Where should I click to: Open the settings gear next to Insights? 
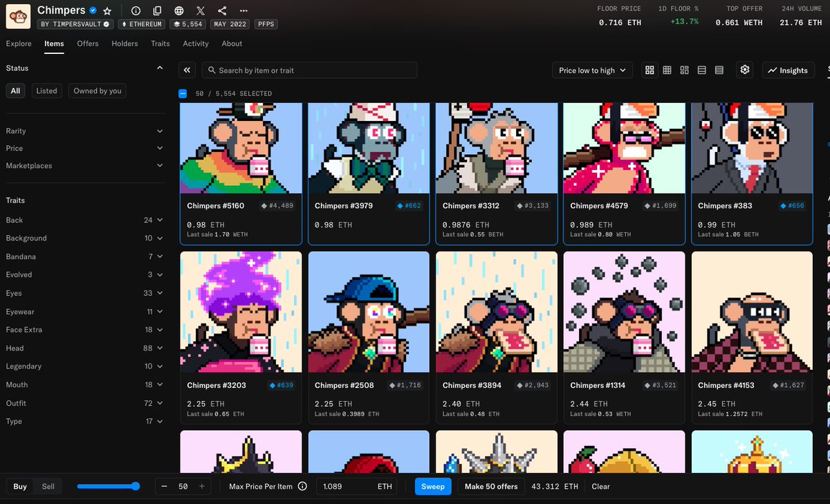coord(745,70)
